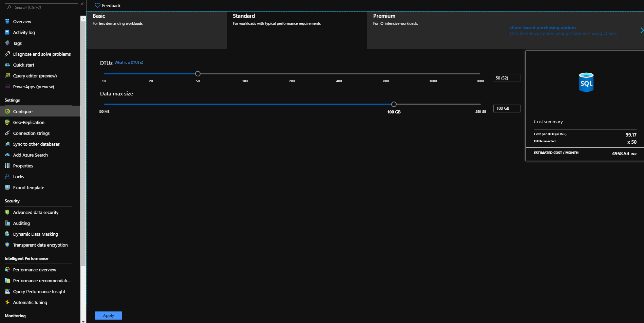This screenshot has height=323, width=644.
Task: Select the Basic pricing tier tab
Action: (156, 30)
